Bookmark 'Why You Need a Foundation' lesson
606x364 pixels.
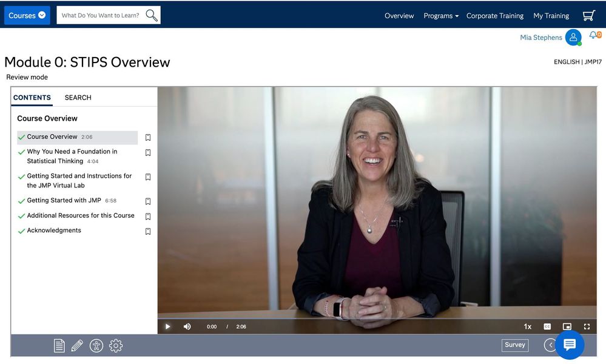click(148, 153)
